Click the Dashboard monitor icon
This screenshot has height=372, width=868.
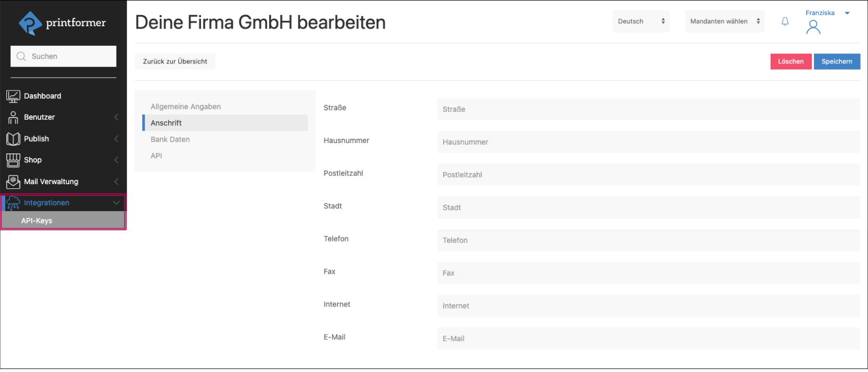(13, 96)
